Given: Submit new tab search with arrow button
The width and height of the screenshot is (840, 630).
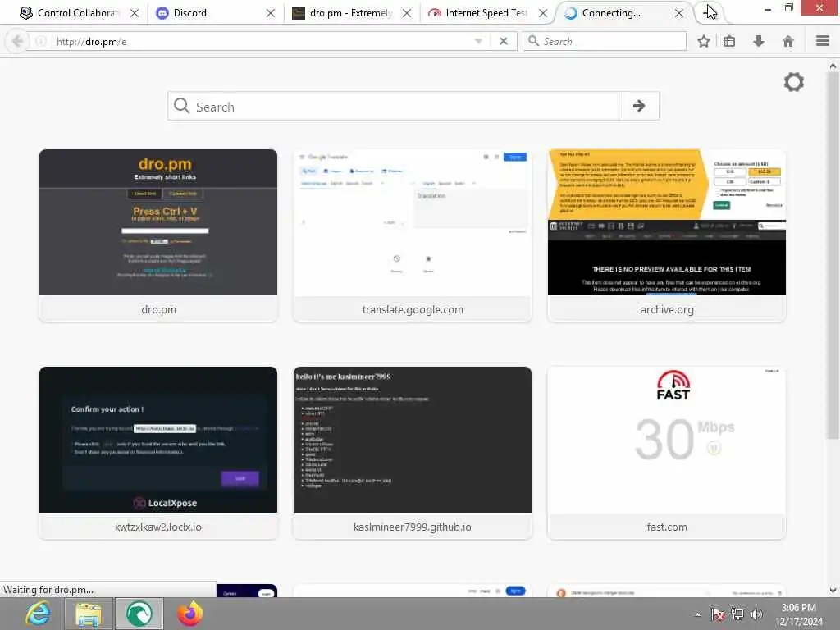Looking at the screenshot, I should [x=638, y=106].
